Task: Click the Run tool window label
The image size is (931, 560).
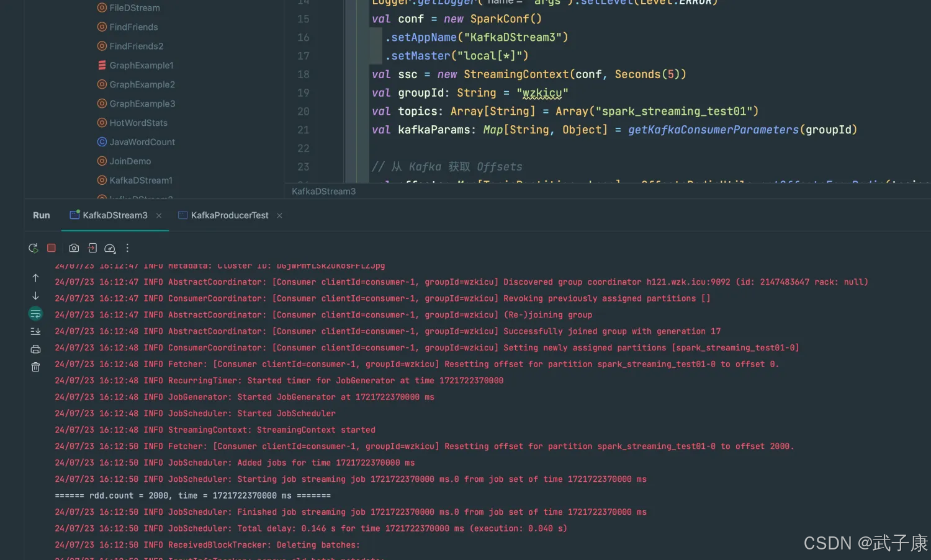Action: tap(42, 215)
